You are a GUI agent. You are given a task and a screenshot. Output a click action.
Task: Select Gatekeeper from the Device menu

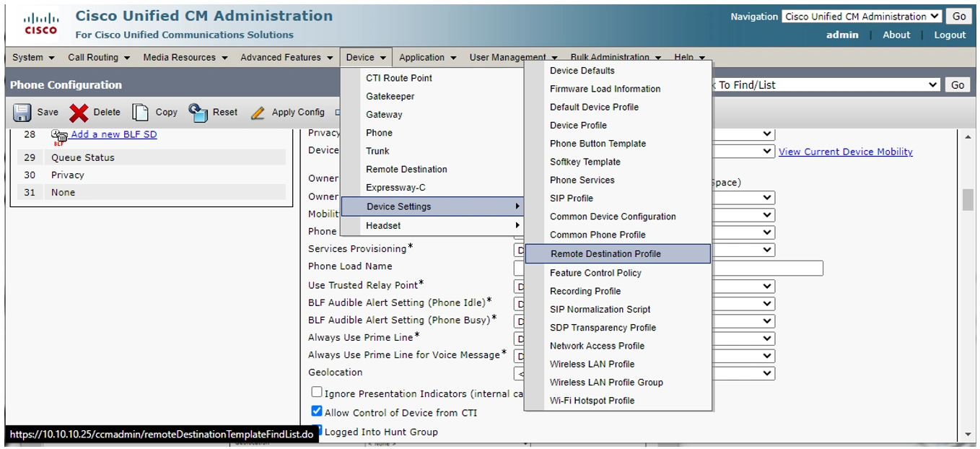390,96
